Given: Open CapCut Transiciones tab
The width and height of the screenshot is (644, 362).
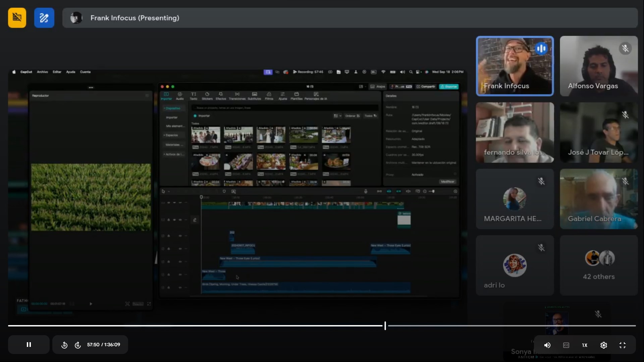Looking at the screenshot, I should (237, 96).
